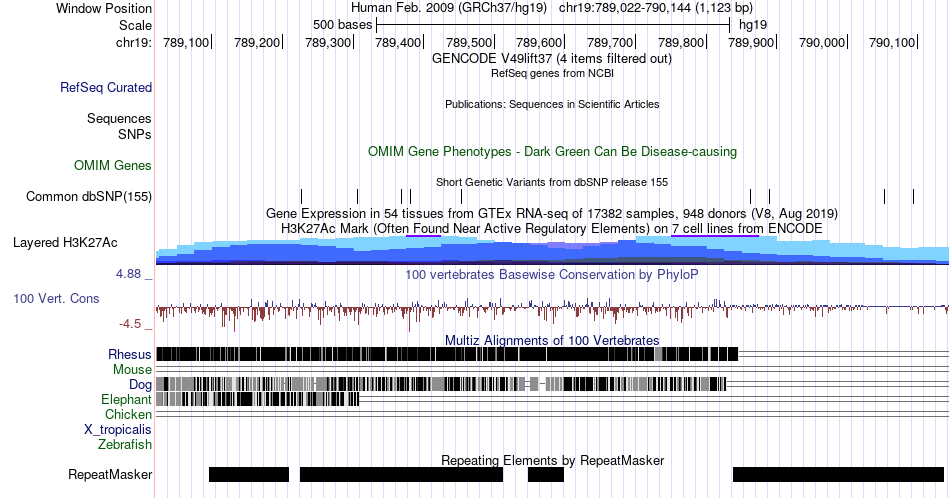Click the shortest RepeatMasker element block

546,474
